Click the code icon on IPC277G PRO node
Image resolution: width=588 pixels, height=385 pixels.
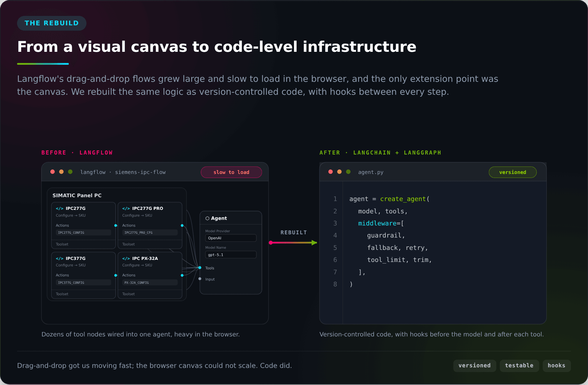pyautogui.click(x=126, y=208)
